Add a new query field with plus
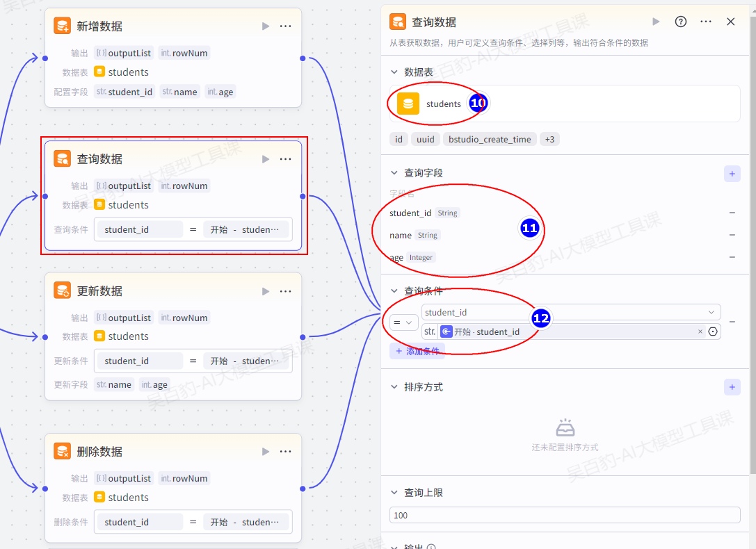Image resolution: width=756 pixels, height=549 pixels. tap(732, 173)
